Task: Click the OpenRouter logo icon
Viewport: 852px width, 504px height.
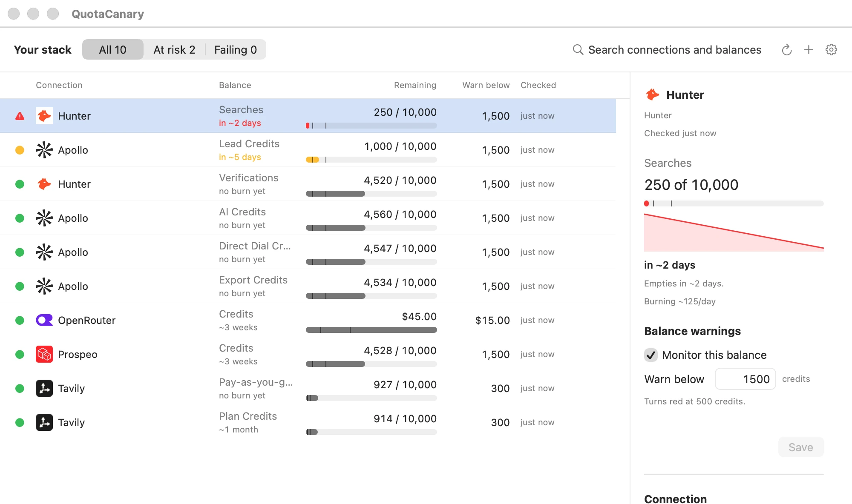Action: (44, 320)
